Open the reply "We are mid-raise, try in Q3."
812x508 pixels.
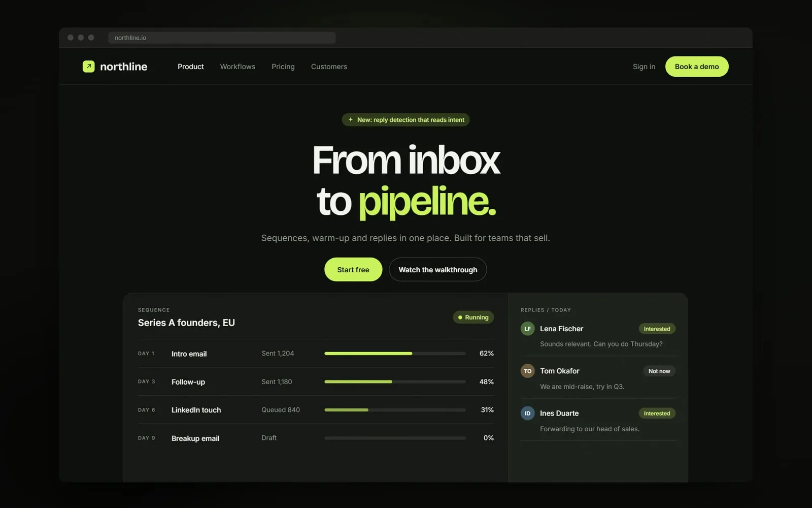pos(582,387)
